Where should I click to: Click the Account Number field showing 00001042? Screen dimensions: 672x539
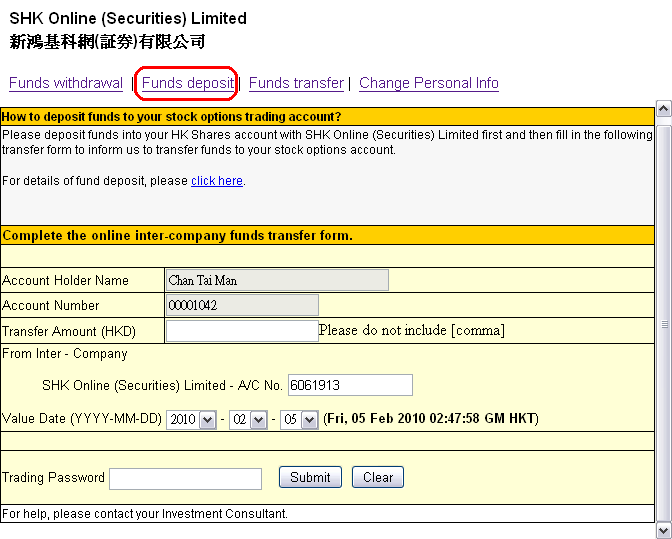click(241, 305)
